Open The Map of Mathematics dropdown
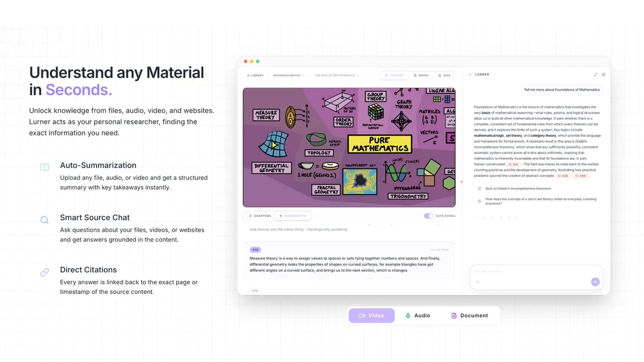 click(x=337, y=76)
